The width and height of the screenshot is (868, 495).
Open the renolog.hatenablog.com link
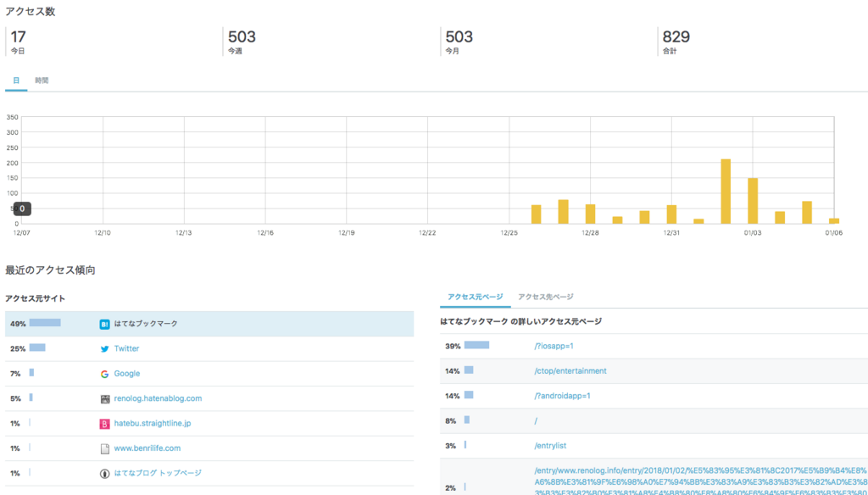[158, 398]
